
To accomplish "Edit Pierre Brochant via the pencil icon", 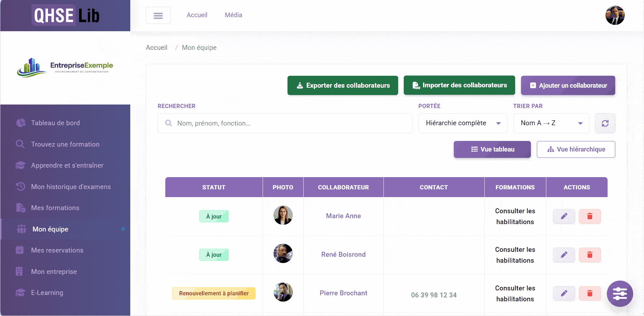I will (563, 294).
